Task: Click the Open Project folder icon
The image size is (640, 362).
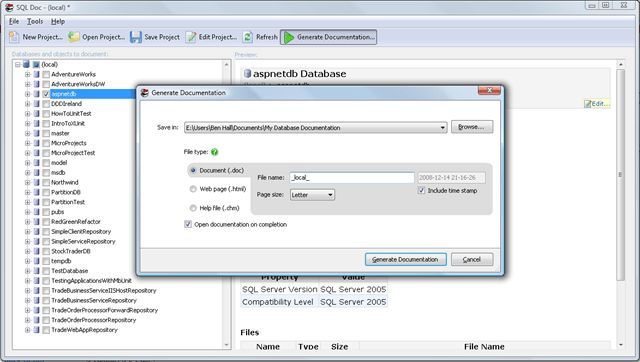Action: [74, 37]
